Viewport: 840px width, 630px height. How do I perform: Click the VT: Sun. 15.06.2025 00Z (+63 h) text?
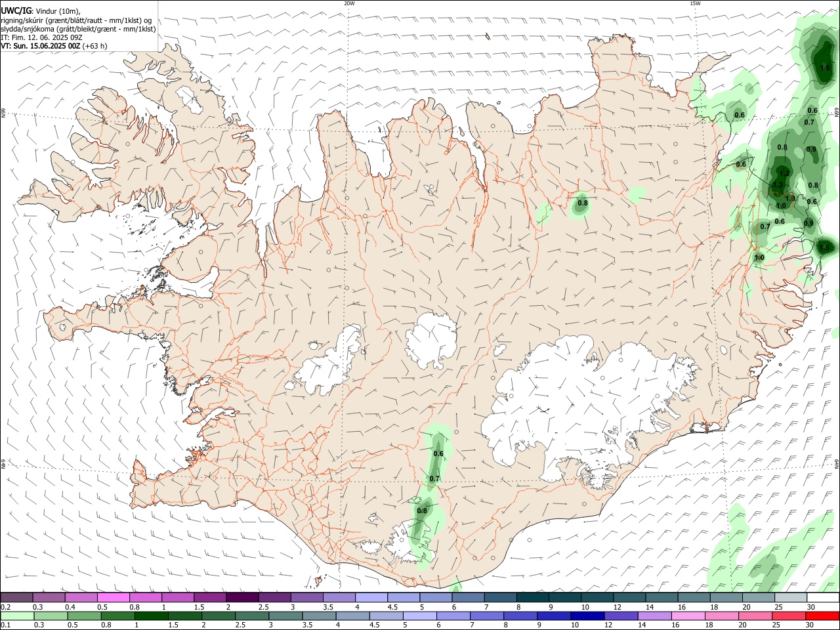coord(54,46)
